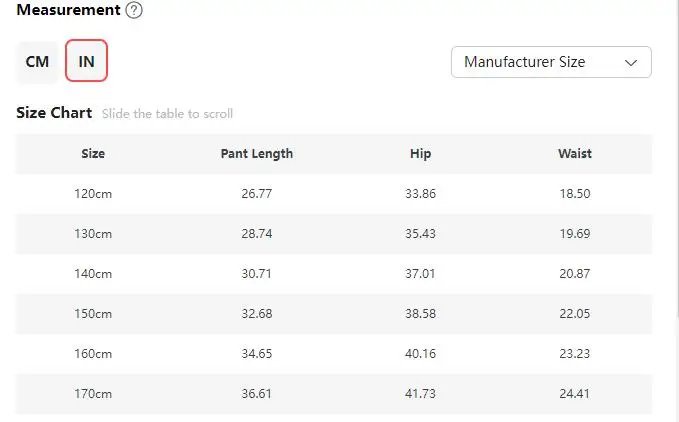This screenshot has width=679, height=422.
Task: Select the 130cm size row
Action: click(x=333, y=234)
